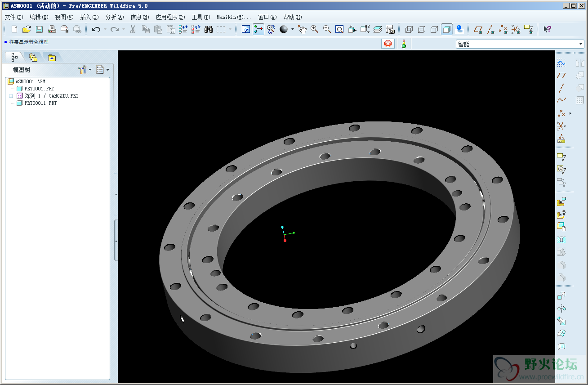Select the Datum Plane tool in right toolbar
This screenshot has height=385, width=588.
tap(561, 76)
